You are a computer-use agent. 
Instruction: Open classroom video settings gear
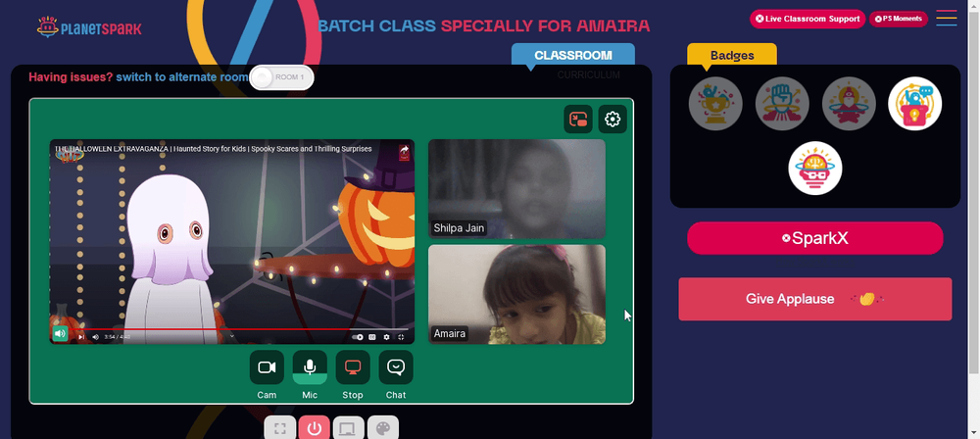[612, 119]
